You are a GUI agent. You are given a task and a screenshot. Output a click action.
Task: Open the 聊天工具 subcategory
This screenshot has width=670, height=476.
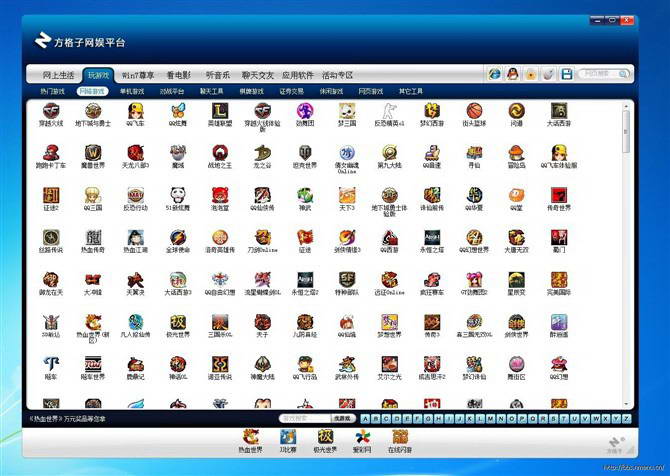[x=212, y=91]
